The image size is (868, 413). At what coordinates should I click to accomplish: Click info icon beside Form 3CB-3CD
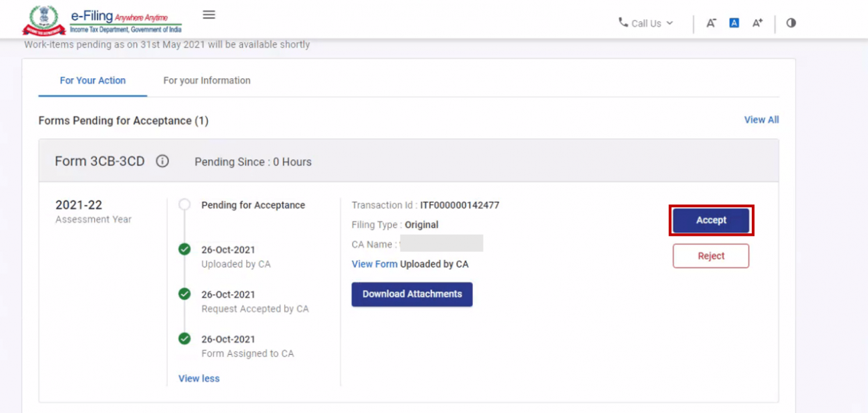(x=162, y=162)
